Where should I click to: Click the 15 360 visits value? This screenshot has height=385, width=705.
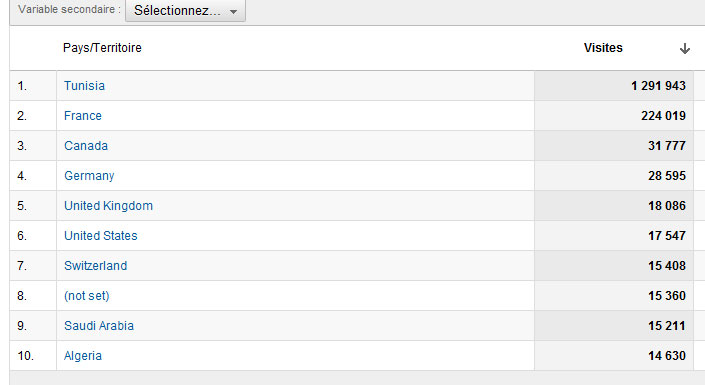pos(667,296)
